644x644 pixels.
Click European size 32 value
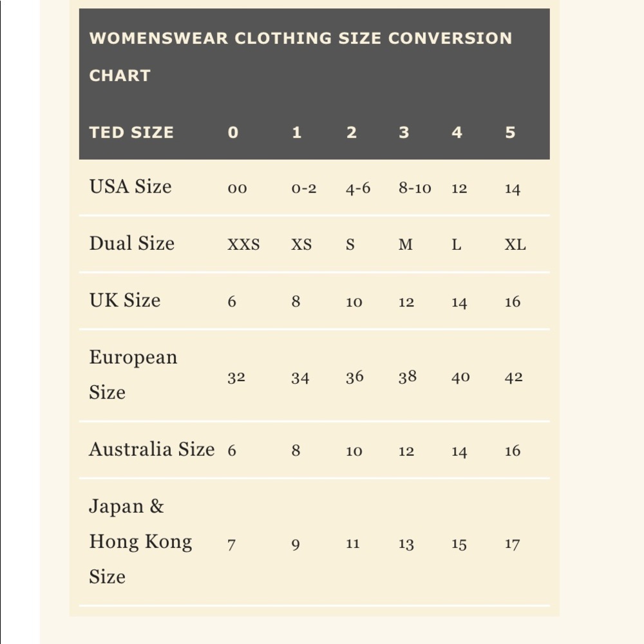(x=236, y=377)
